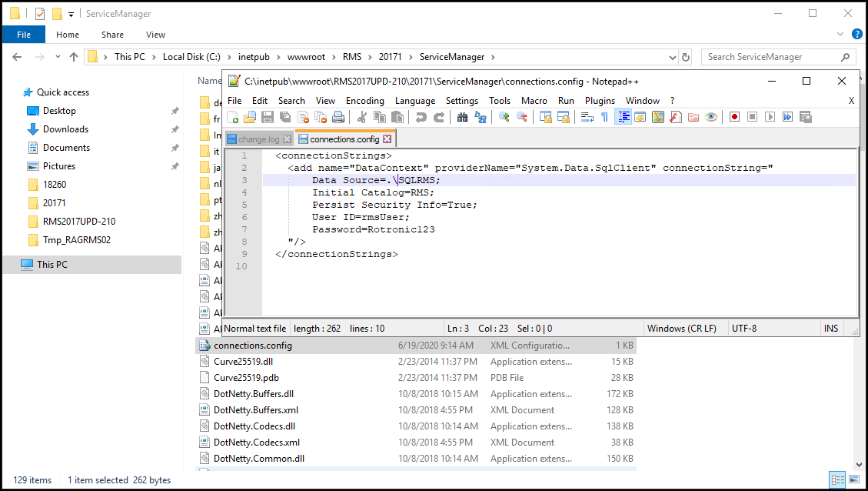Close the change.log tab

tap(288, 139)
